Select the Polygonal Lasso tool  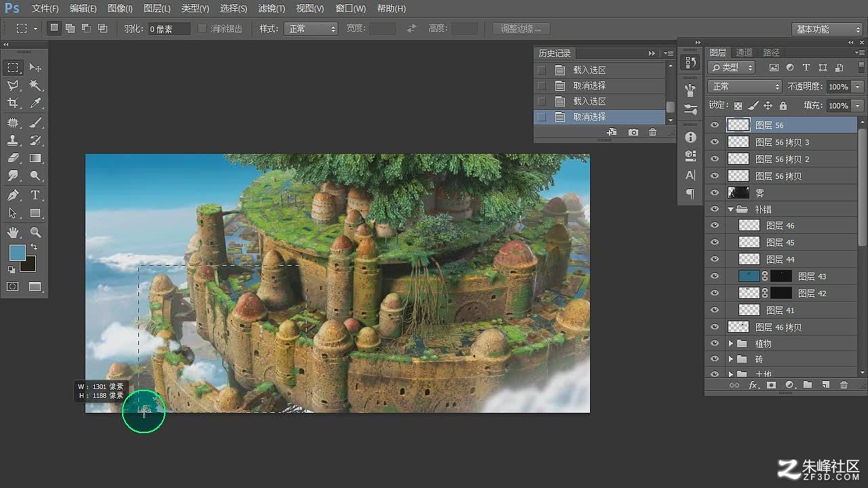coord(13,85)
